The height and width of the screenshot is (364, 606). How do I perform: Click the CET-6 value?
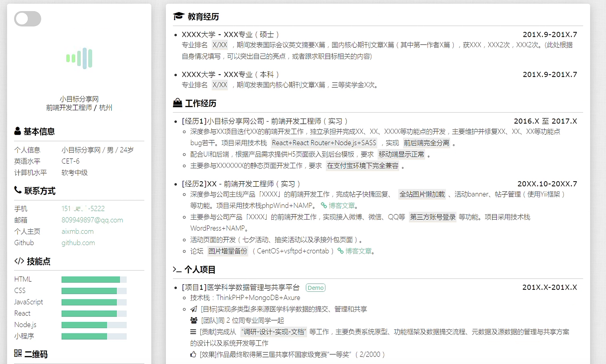(x=70, y=161)
